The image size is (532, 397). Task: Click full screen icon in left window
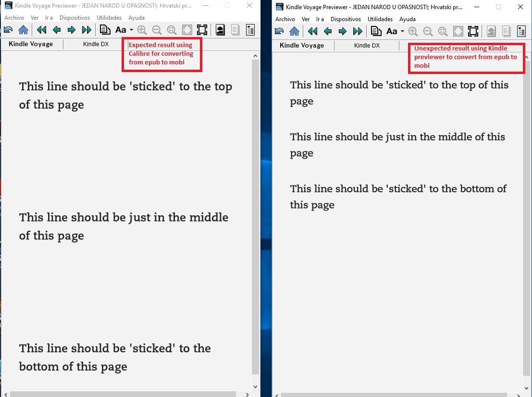[202, 30]
